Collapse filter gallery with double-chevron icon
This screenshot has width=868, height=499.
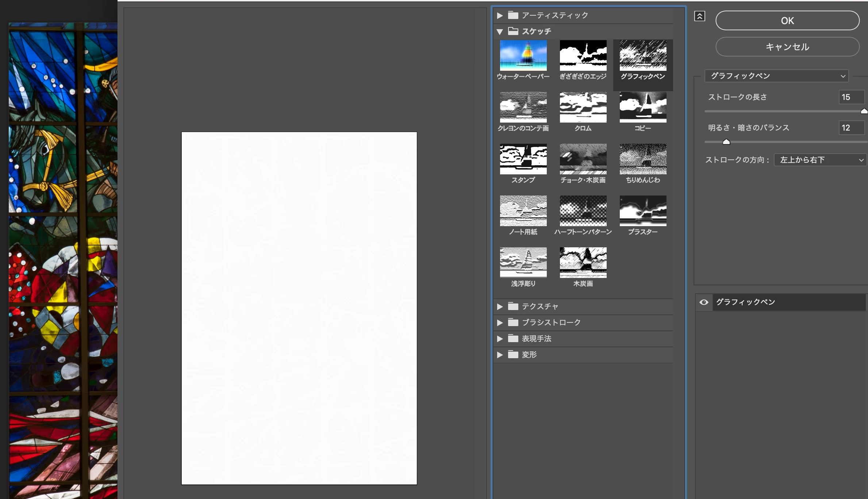pos(699,16)
